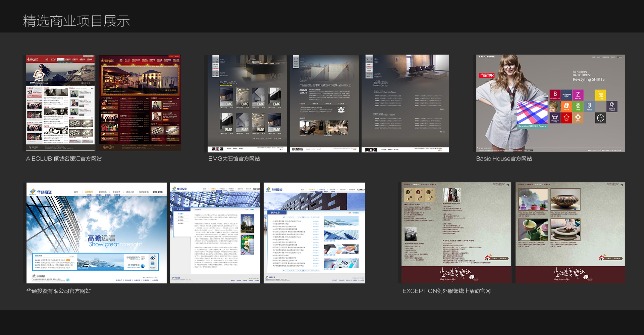Click the EMG-MAG title text
644x335 pixels.
pyautogui.click(x=228, y=83)
